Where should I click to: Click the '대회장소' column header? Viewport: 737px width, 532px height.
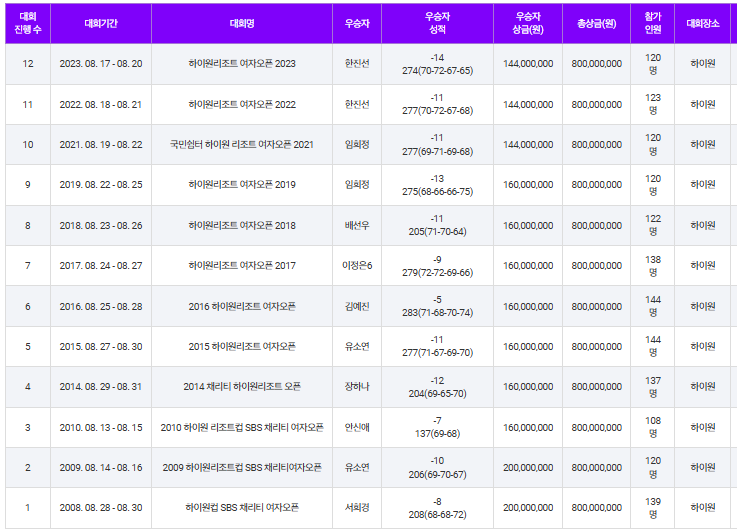tap(703, 23)
